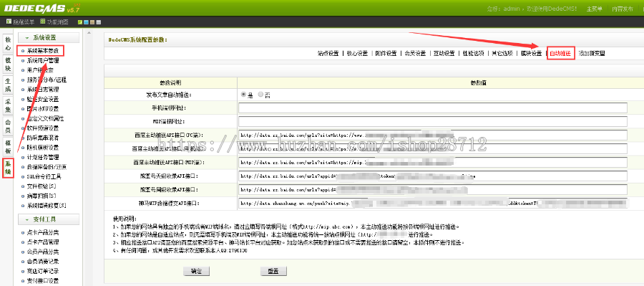Click the 手机端根网址 input field

pos(433,108)
